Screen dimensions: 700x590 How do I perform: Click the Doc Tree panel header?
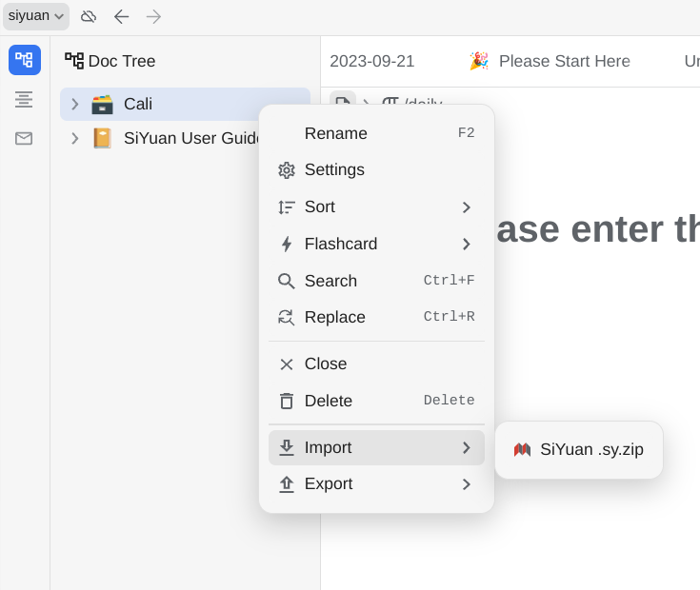110,61
